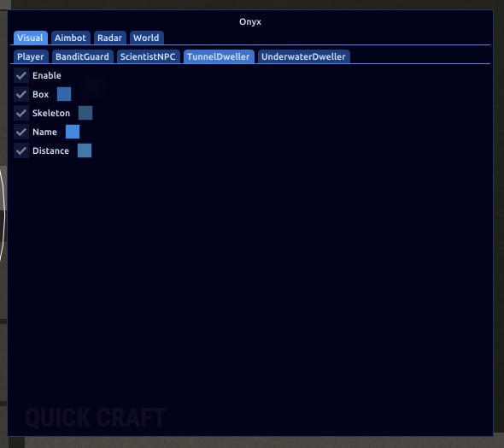This screenshot has height=448, width=504.
Task: Disable the Skeleton checkbox
Action: click(x=21, y=113)
